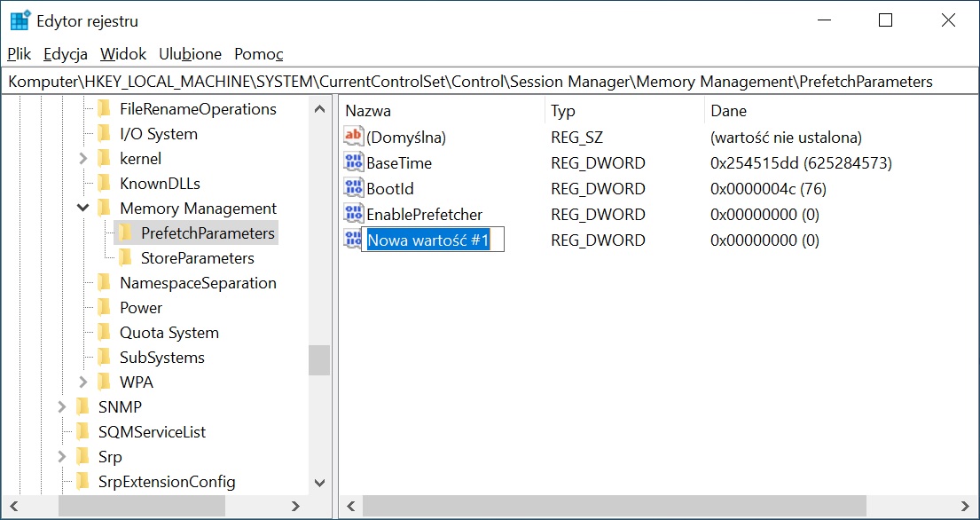Collapse the Memory Management tree node
Image resolution: width=980 pixels, height=520 pixels.
tap(82, 209)
